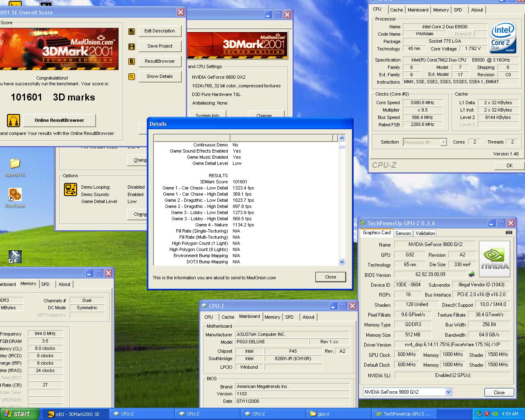The height and width of the screenshot is (420, 525).
Task: Click the GPU-Z camera screenshot icon
Action: [x=509, y=232]
